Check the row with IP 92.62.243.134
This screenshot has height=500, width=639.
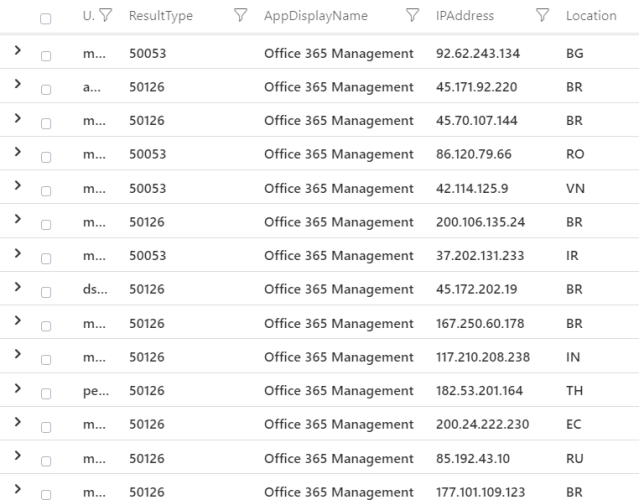46,56
